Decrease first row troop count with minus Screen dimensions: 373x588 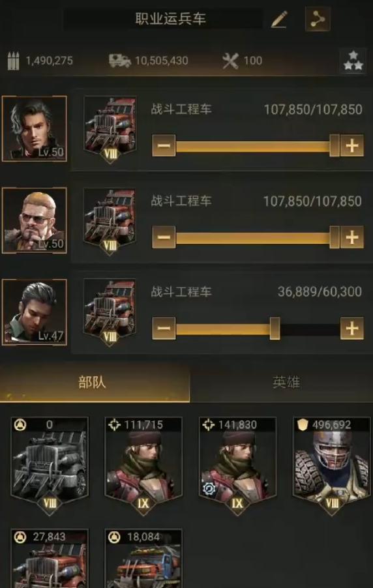(164, 145)
